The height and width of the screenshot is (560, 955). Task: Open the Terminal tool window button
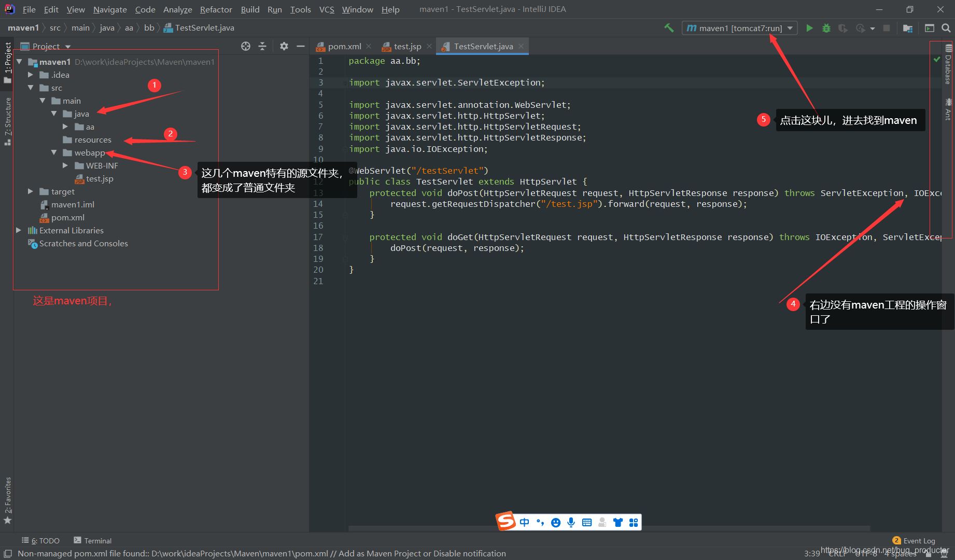coord(92,540)
